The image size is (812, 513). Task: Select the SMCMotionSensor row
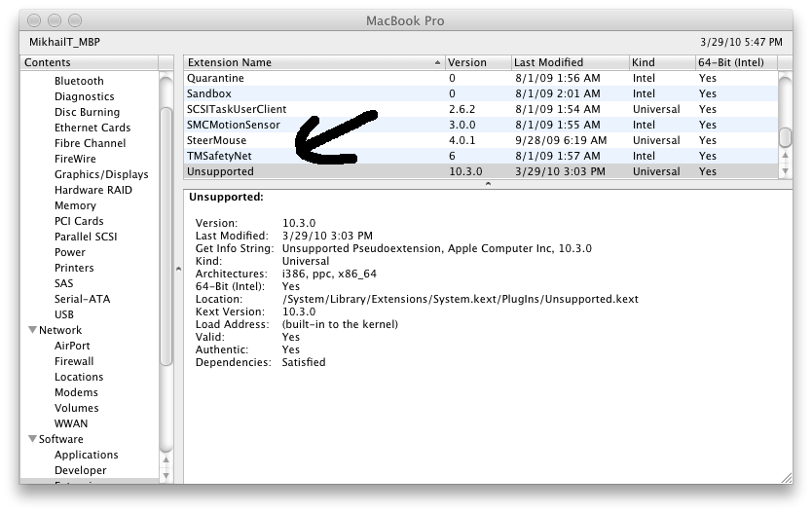pyautogui.click(x=481, y=125)
